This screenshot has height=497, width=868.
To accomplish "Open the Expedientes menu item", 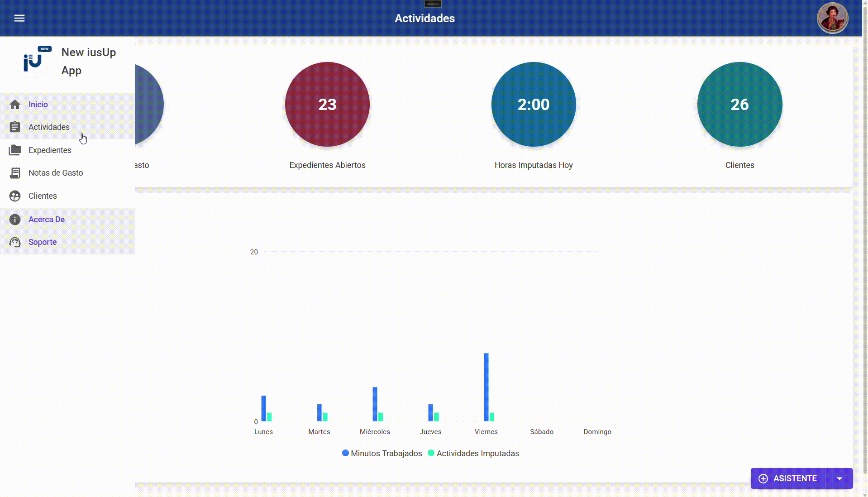I will pos(50,150).
